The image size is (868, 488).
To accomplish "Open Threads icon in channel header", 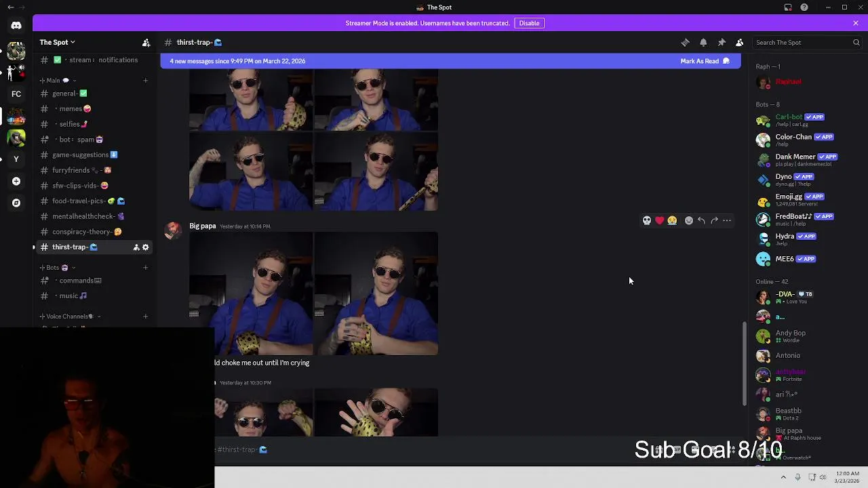I will click(685, 42).
